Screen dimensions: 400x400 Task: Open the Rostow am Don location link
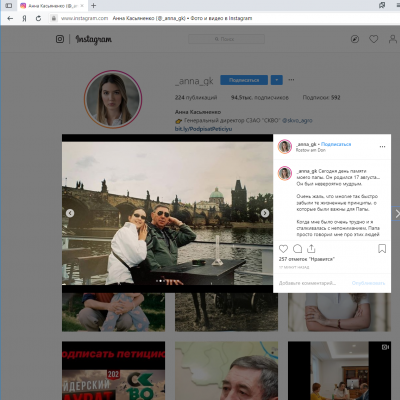(x=311, y=150)
